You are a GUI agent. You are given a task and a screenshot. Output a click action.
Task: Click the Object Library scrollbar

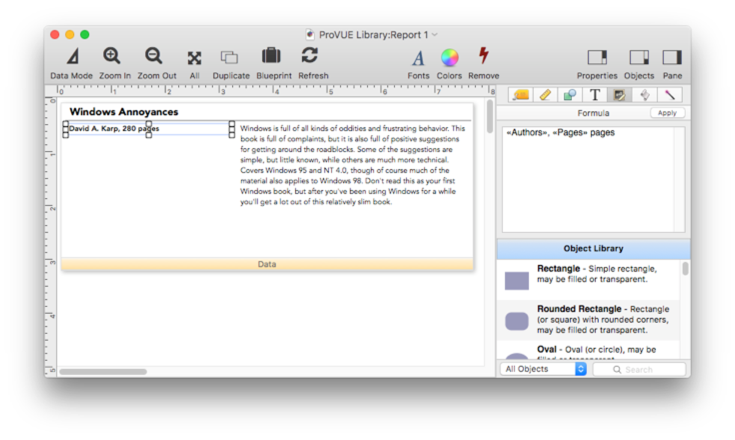tap(685, 268)
